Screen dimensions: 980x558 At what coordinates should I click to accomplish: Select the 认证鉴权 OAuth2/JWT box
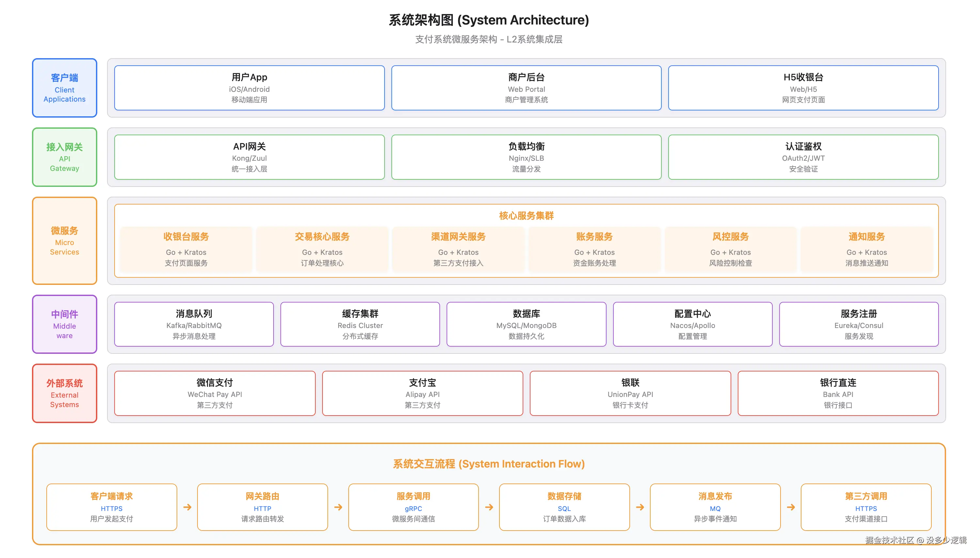pyautogui.click(x=803, y=157)
